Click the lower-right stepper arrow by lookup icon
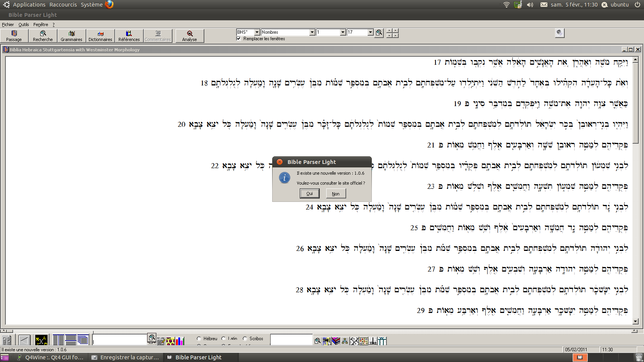644x362 pixels. click(x=395, y=35)
